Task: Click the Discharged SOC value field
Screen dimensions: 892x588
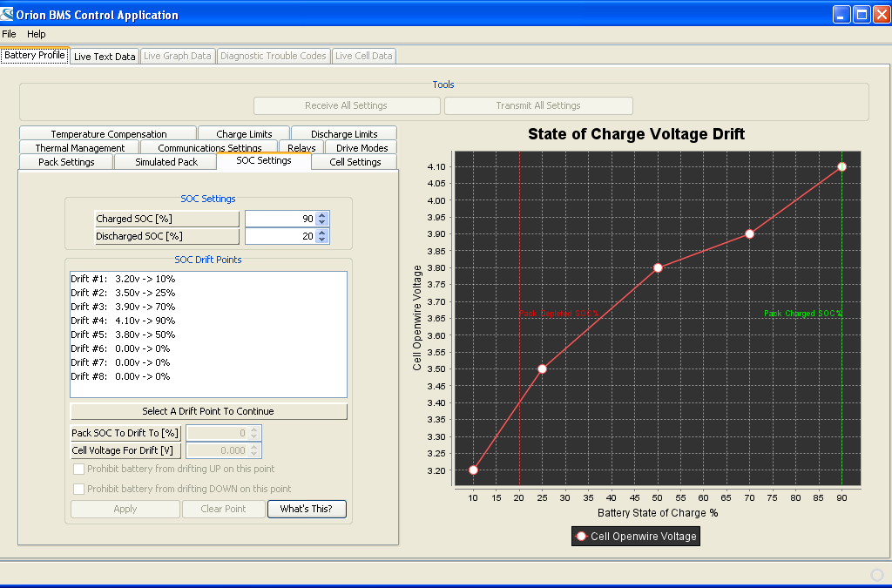Action: pyautogui.click(x=280, y=236)
